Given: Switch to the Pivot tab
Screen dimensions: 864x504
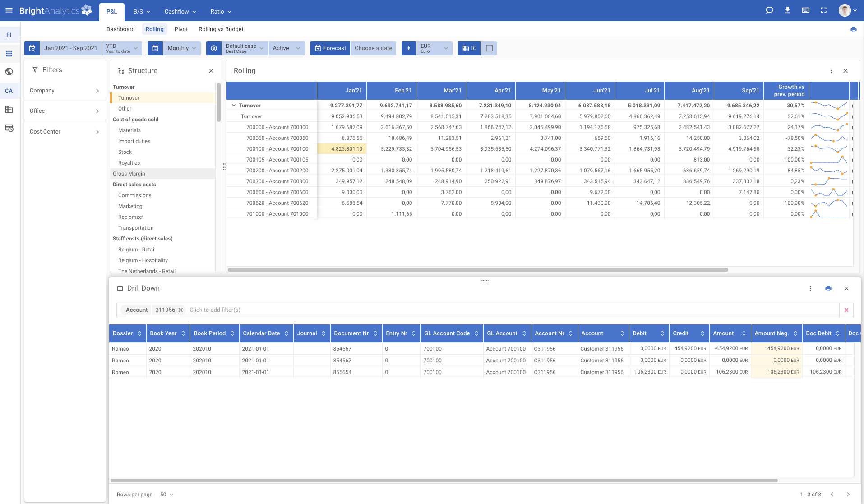Looking at the screenshot, I should tap(181, 29).
